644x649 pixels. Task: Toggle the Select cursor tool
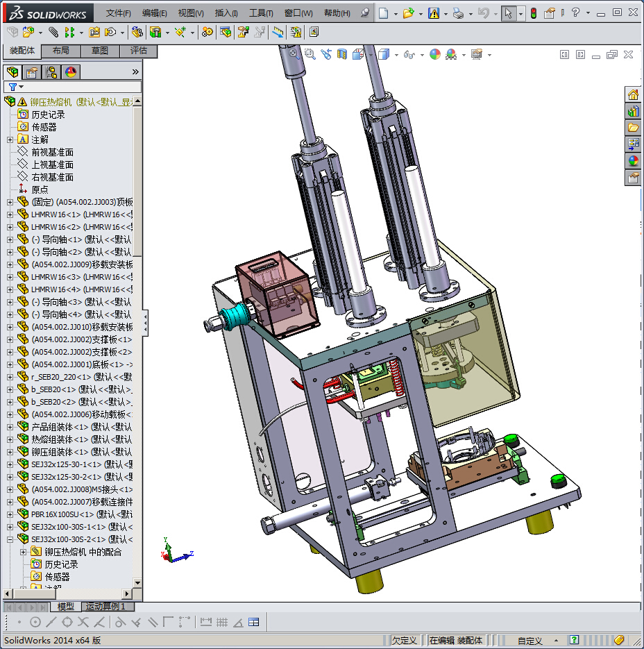[x=508, y=13]
